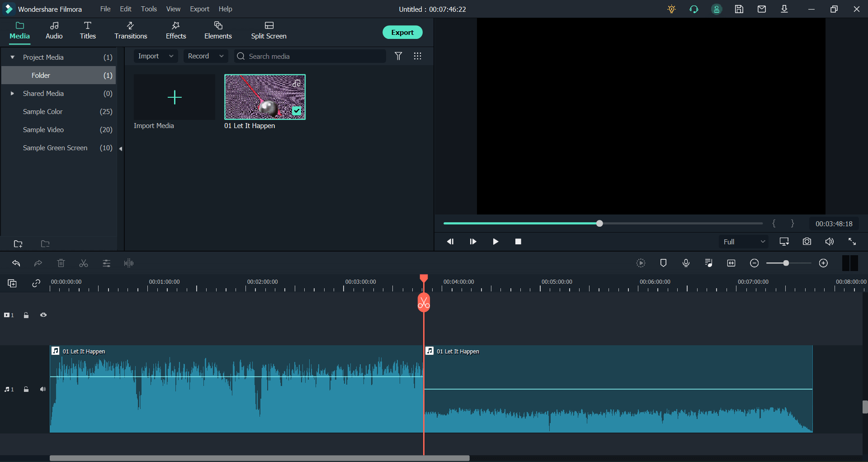Click the undo arrow icon
The width and height of the screenshot is (868, 462).
point(16,263)
